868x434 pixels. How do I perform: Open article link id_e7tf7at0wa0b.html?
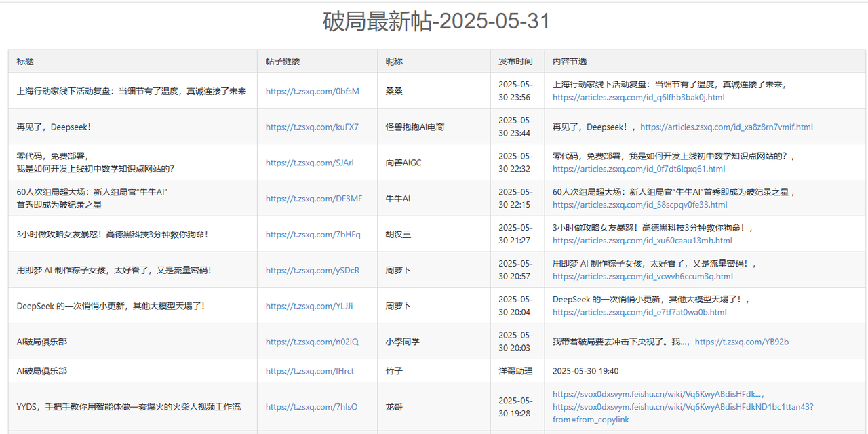(639, 312)
